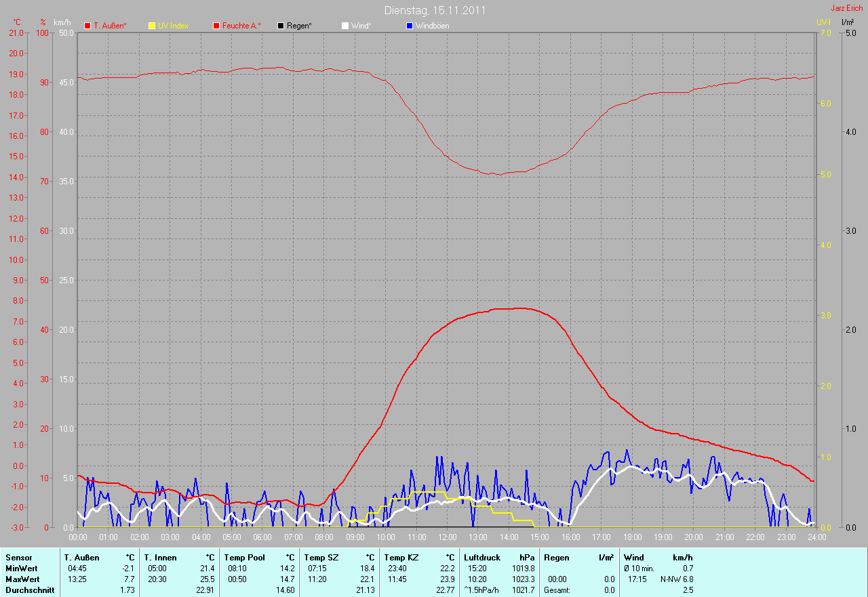This screenshot has width=868, height=597.
Task: Select the "MinWert" row label
Action: click(22, 569)
